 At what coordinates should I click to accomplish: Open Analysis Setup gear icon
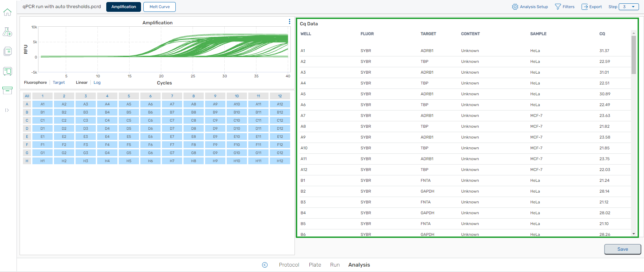[515, 7]
